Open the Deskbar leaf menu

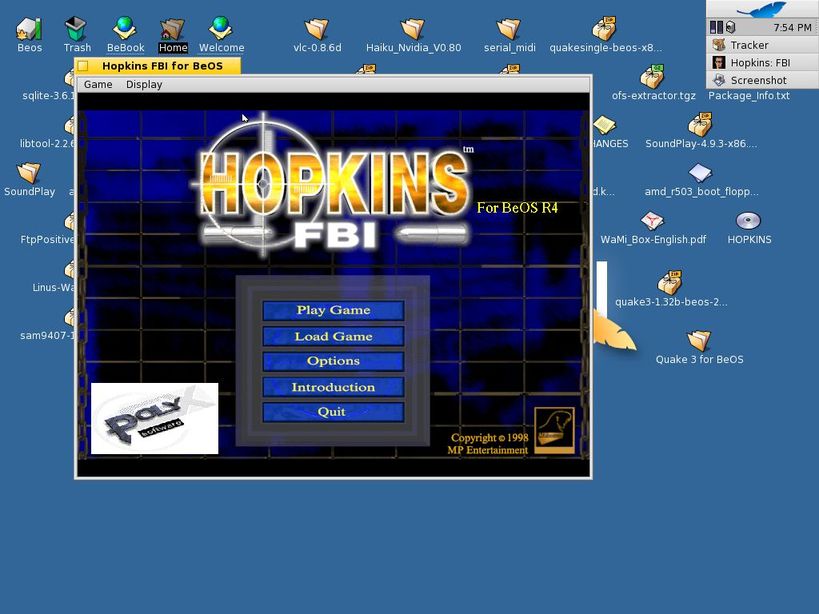(763, 9)
